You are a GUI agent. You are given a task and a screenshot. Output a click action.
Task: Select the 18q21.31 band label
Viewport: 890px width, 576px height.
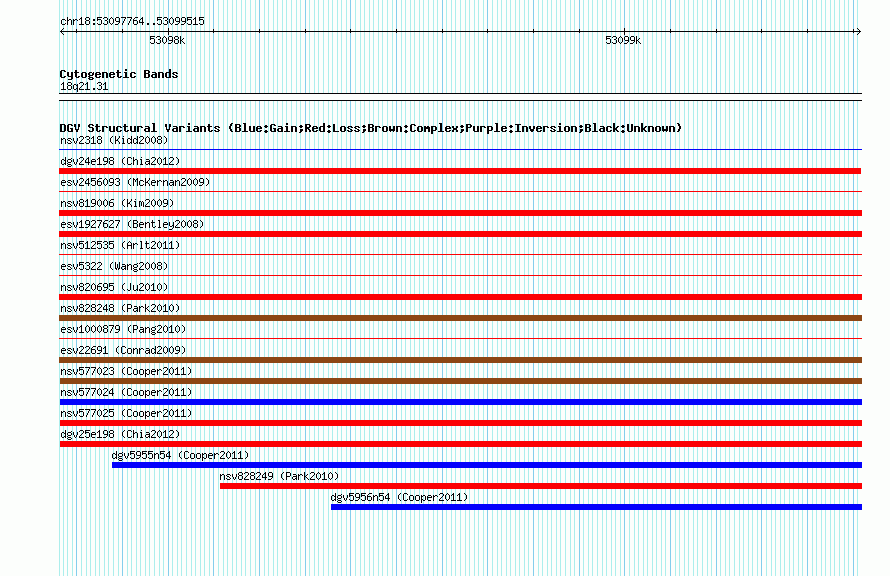84,86
